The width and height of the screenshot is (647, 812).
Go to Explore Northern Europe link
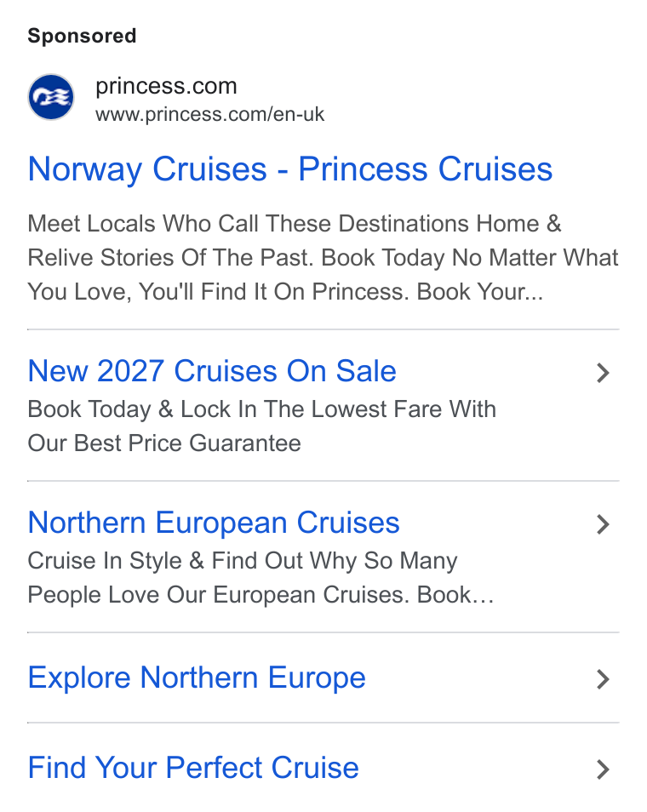tap(197, 678)
